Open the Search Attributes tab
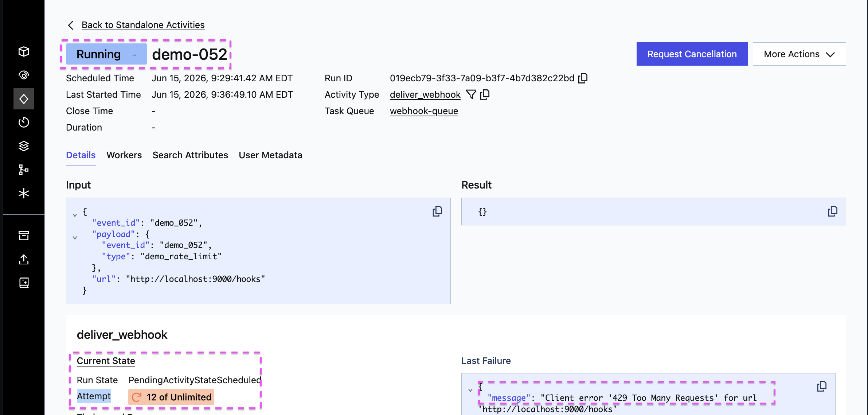 click(190, 155)
